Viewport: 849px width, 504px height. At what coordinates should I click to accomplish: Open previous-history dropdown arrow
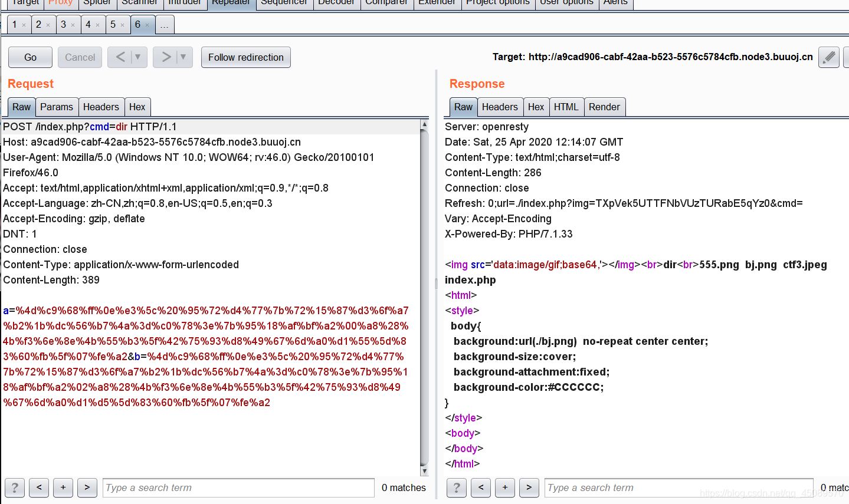tap(138, 57)
